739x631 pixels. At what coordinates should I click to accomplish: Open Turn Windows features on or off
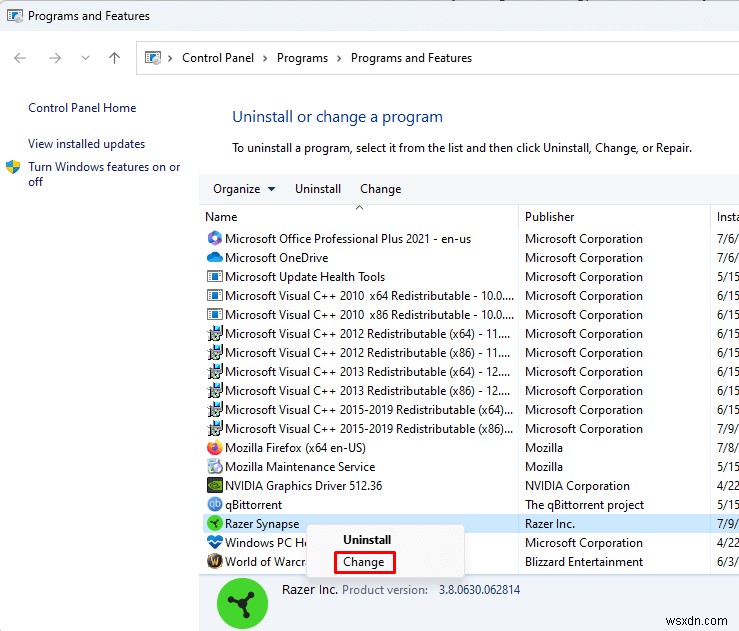[104, 174]
